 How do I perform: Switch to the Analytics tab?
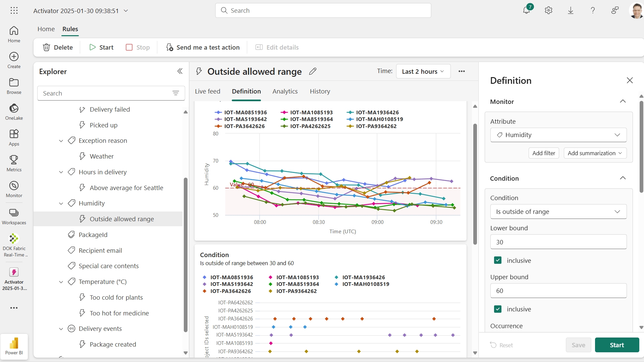pyautogui.click(x=285, y=92)
